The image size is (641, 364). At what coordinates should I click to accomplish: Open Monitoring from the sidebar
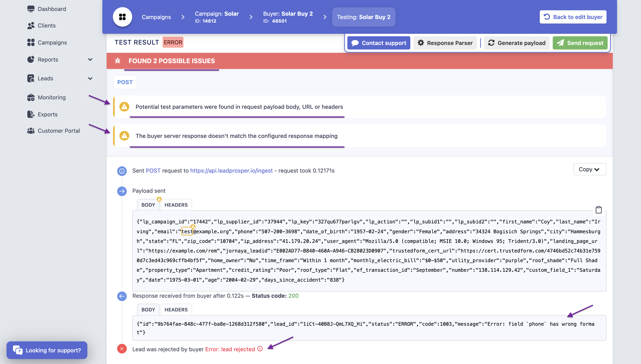(31, 98)
